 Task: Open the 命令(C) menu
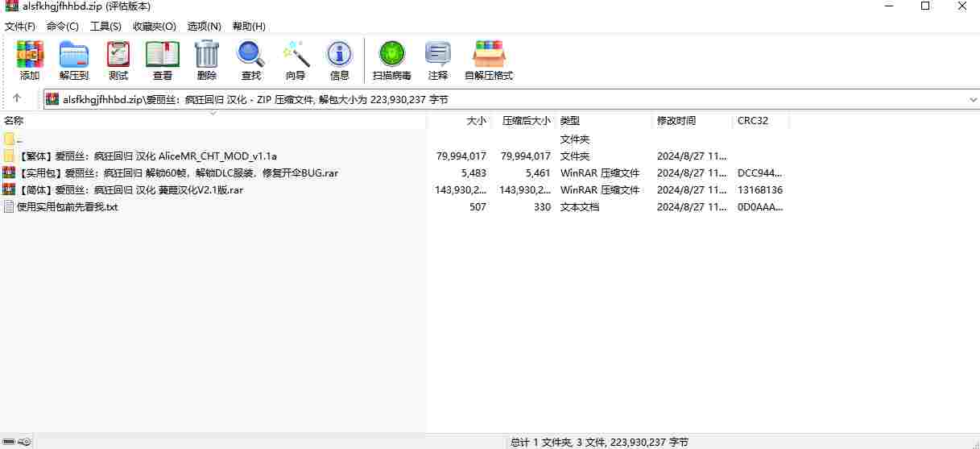(63, 26)
